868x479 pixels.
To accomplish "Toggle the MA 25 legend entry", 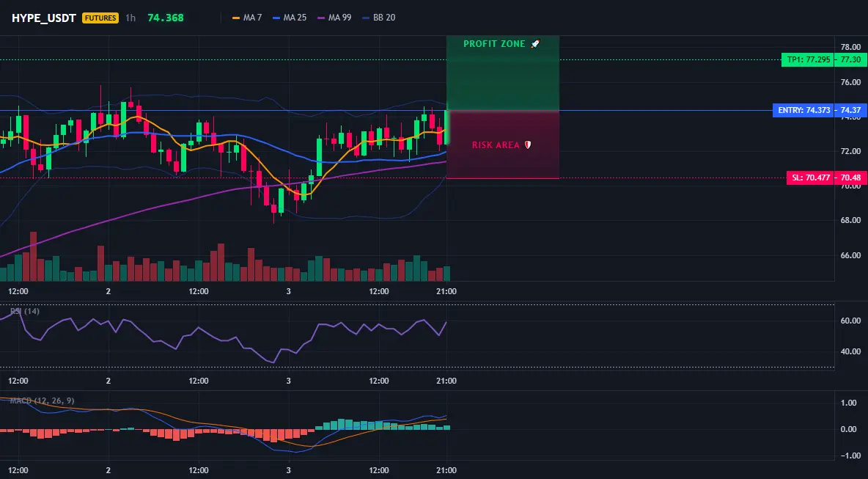I will (x=290, y=18).
